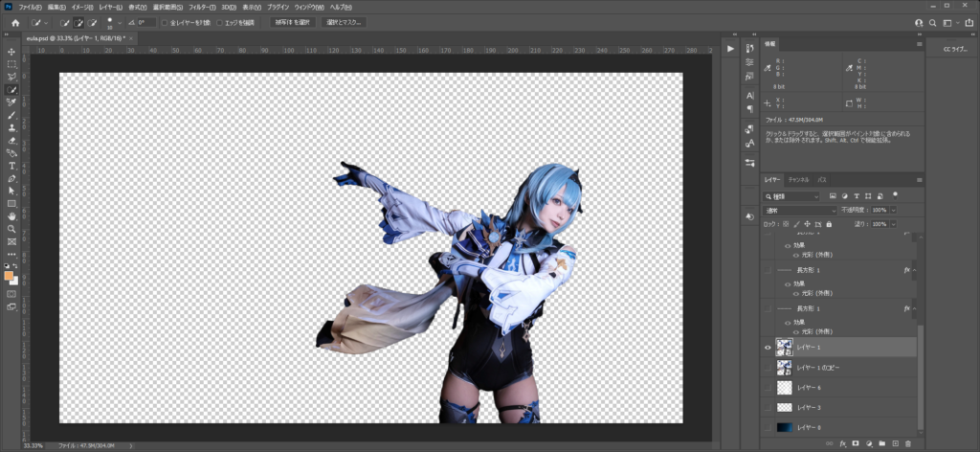This screenshot has width=980, height=452.
Task: Select the Zoom magnifier tool
Action: (11, 229)
